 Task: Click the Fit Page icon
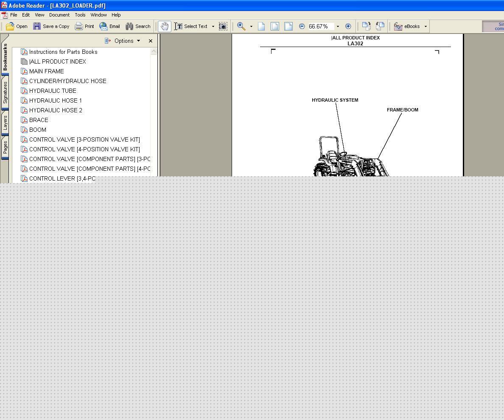pyautogui.click(x=275, y=26)
